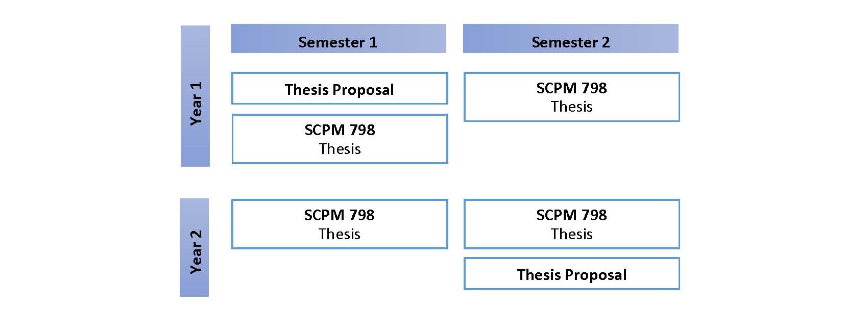Pick Thesis subtitle under SCPM 798, Year 1 Semester 2
868x335 pixels.
(x=571, y=107)
